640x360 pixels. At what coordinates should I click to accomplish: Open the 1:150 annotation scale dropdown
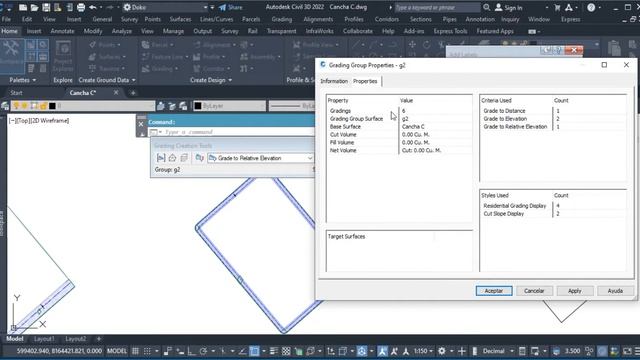click(x=424, y=351)
